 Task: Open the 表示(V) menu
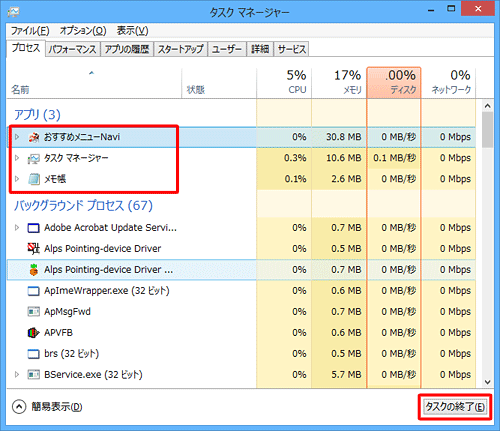click(x=132, y=31)
